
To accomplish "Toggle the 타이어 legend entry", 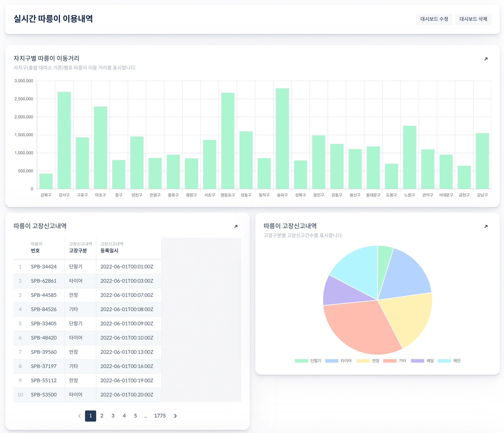I will point(346,361).
